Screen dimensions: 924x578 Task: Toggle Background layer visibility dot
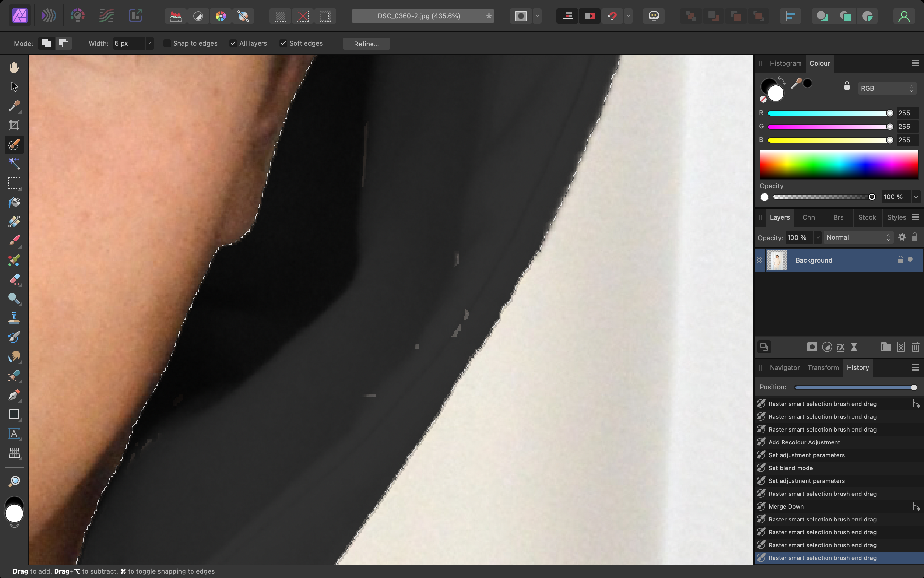coord(910,259)
